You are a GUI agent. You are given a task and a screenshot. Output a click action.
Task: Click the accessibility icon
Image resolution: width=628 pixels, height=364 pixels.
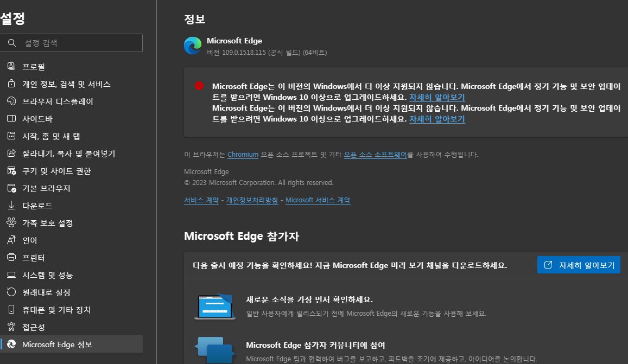pyautogui.click(x=11, y=327)
